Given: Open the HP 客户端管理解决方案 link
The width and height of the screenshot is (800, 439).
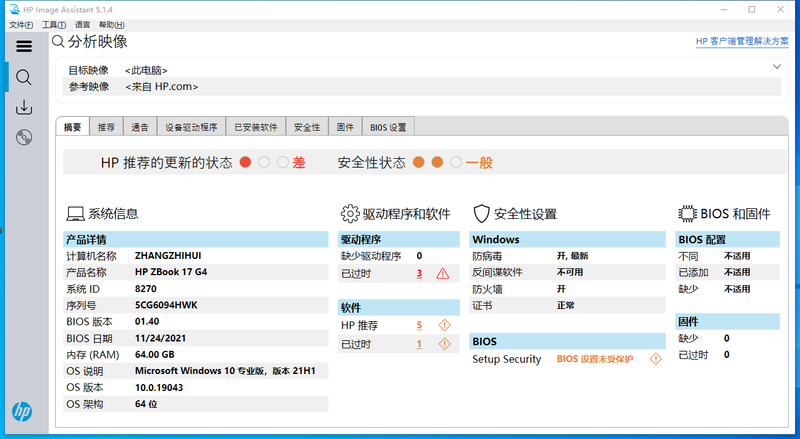Looking at the screenshot, I should pyautogui.click(x=742, y=42).
